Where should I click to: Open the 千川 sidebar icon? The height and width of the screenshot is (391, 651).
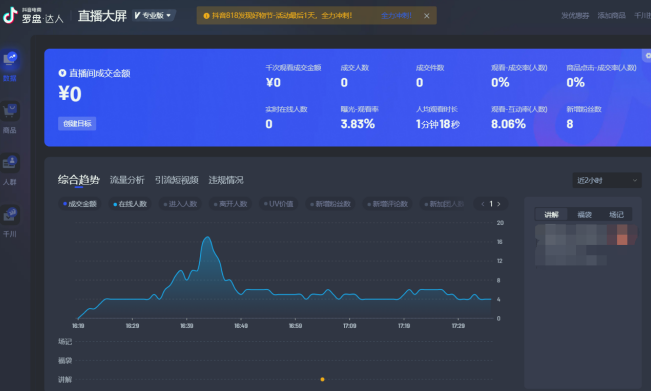pos(10,215)
